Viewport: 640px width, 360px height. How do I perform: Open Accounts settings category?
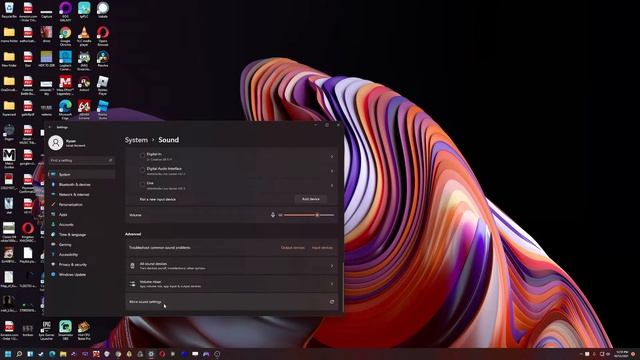coord(82,224)
